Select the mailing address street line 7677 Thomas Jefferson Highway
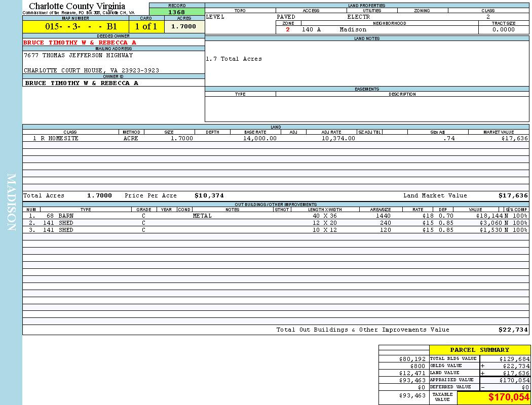The image size is (532, 405). pyautogui.click(x=79, y=55)
